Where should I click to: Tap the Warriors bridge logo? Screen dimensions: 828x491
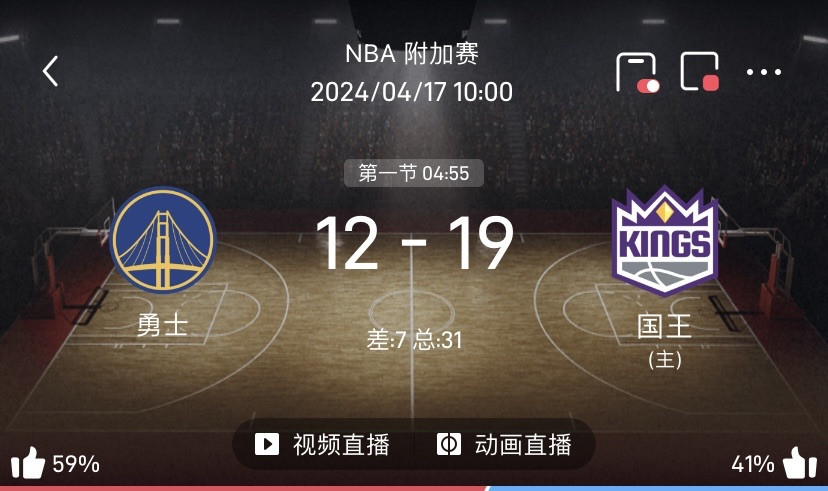(x=163, y=239)
